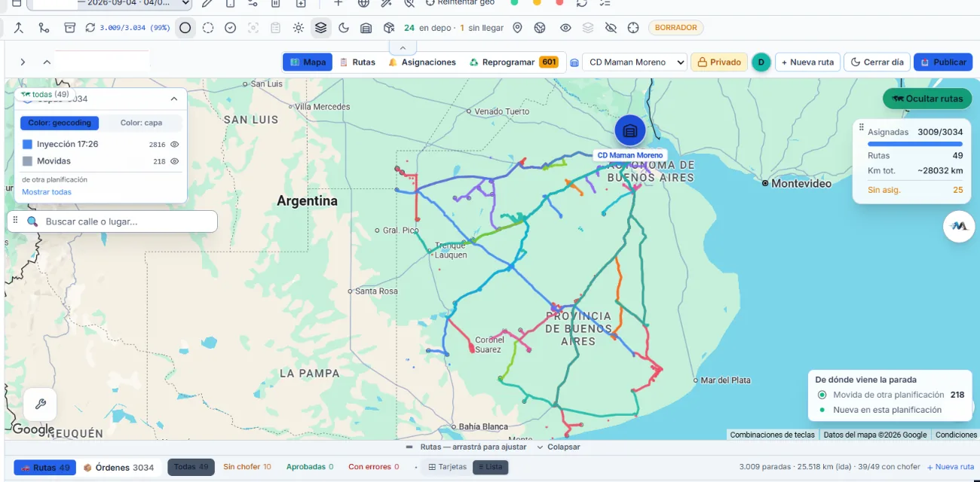Click the stats panel drag handle dots
This screenshot has width=980, height=482.
[x=862, y=128]
